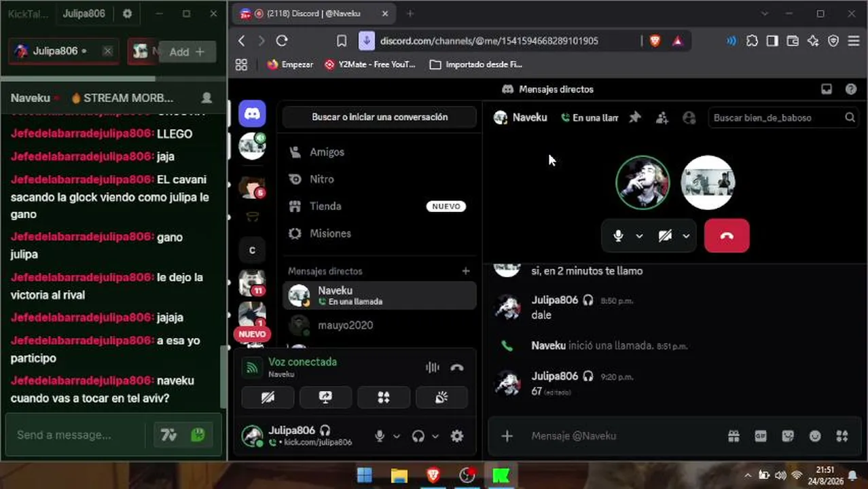
Task: Open File Explorer from taskbar
Action: (x=399, y=475)
